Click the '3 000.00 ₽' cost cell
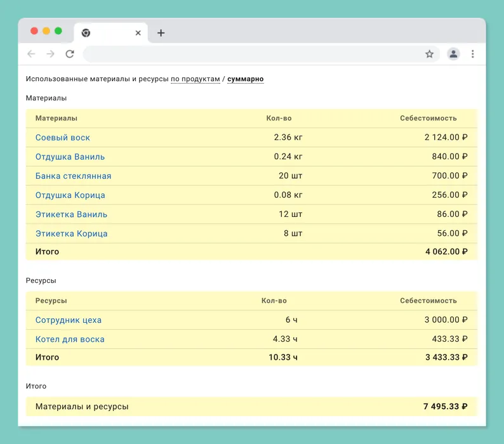The width and height of the screenshot is (504, 444). (446, 320)
